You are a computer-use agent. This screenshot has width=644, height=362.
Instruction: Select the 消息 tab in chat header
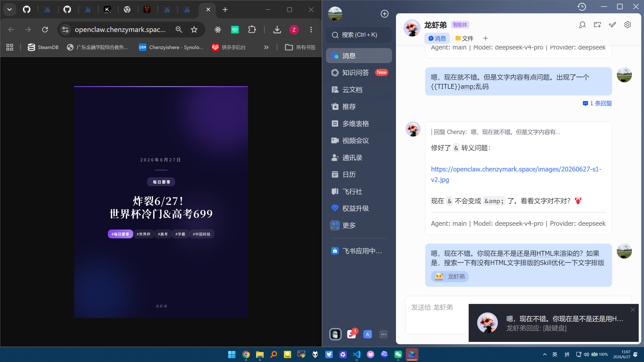pos(437,38)
